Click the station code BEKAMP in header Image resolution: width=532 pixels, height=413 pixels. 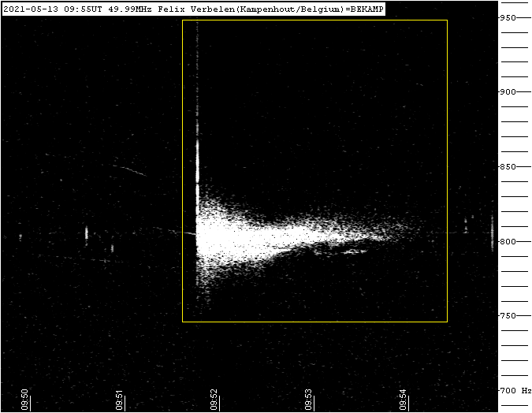(x=366, y=9)
